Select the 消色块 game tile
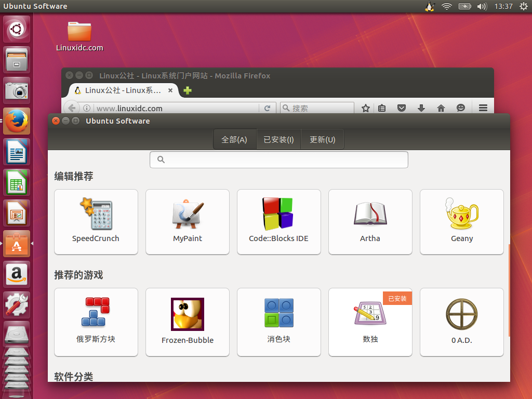 [278, 322]
